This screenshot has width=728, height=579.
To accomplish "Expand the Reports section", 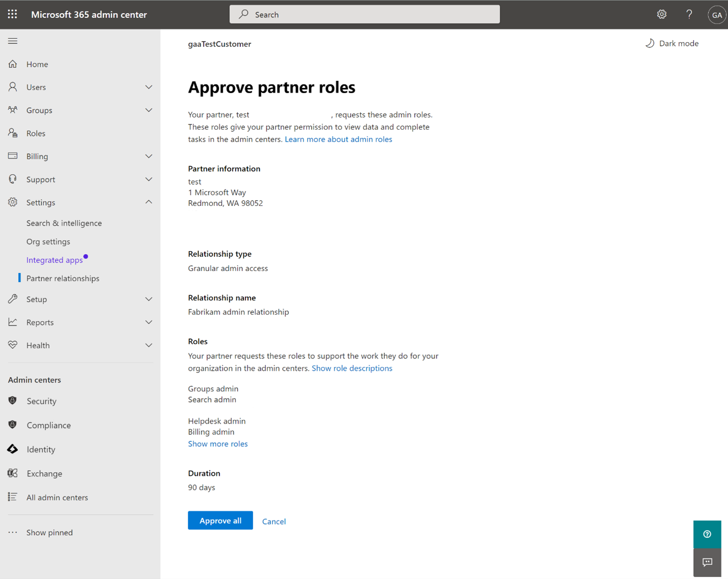I will pos(148,322).
